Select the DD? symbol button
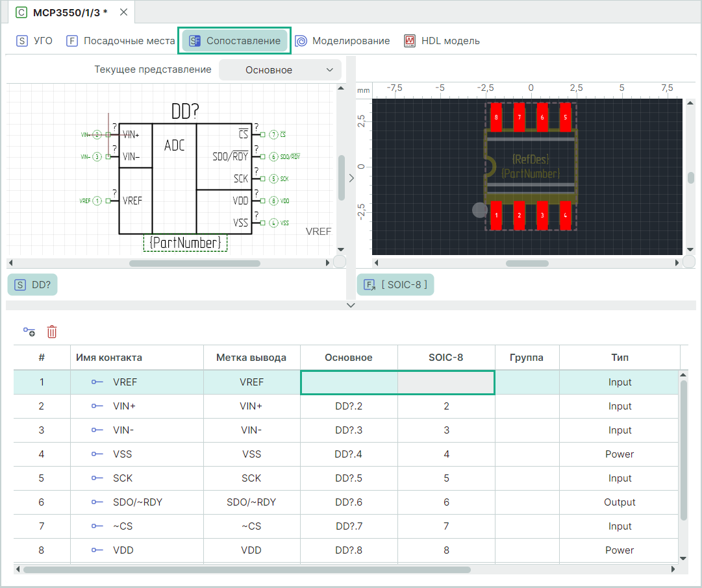 click(32, 285)
